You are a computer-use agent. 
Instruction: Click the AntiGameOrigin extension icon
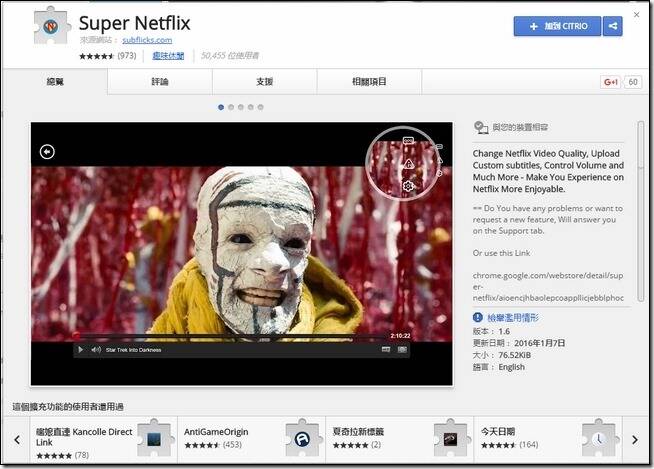(302, 439)
